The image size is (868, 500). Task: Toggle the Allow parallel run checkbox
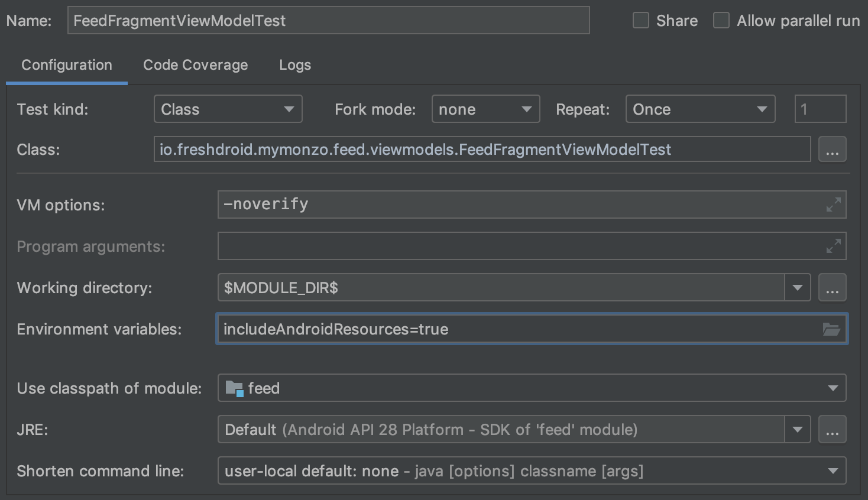(x=721, y=21)
